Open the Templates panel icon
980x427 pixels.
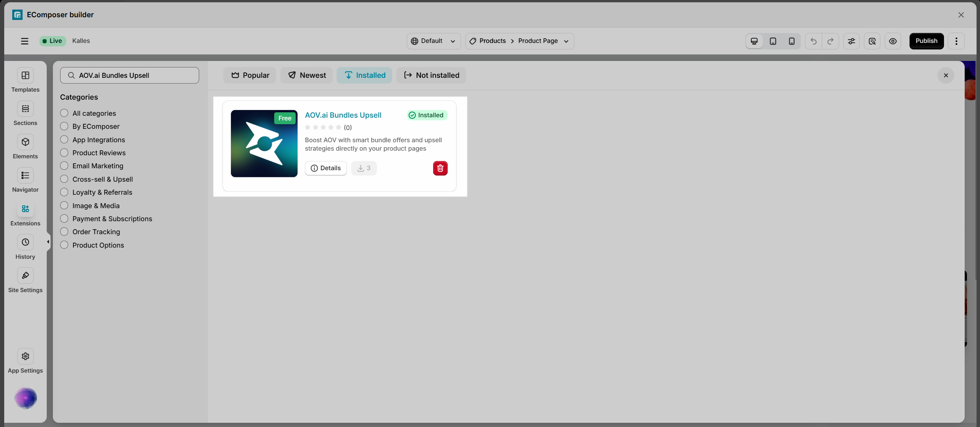(25, 76)
